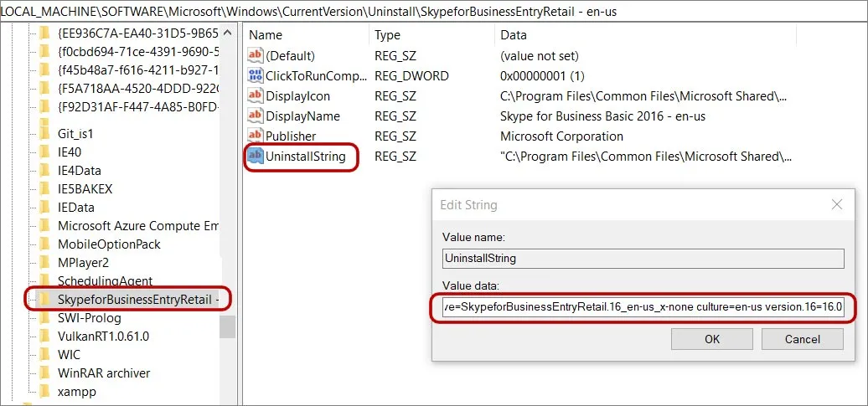Click the DisplayName value string icon
Image resolution: width=868 pixels, height=406 pixels.
[x=256, y=116]
